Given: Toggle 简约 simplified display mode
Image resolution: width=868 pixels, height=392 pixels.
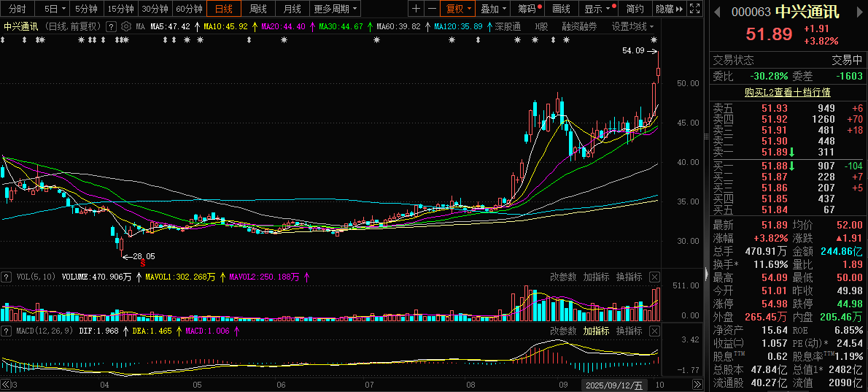Looking at the screenshot, I should click(635, 8).
